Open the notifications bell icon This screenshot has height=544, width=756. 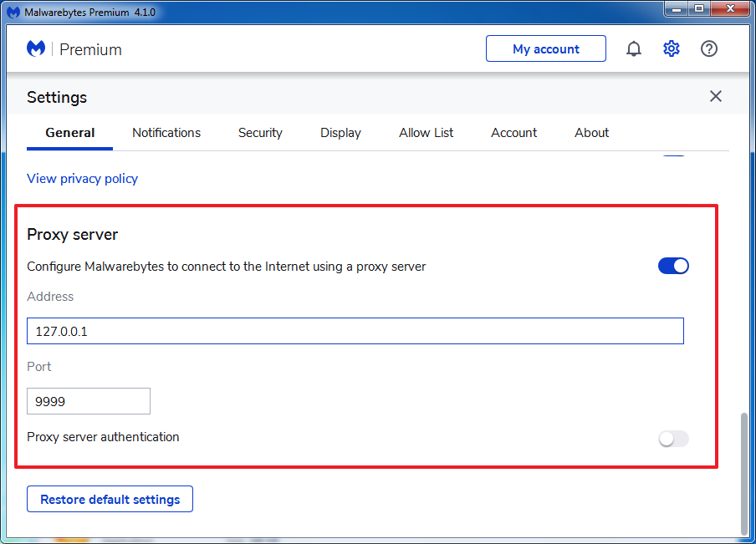(634, 48)
